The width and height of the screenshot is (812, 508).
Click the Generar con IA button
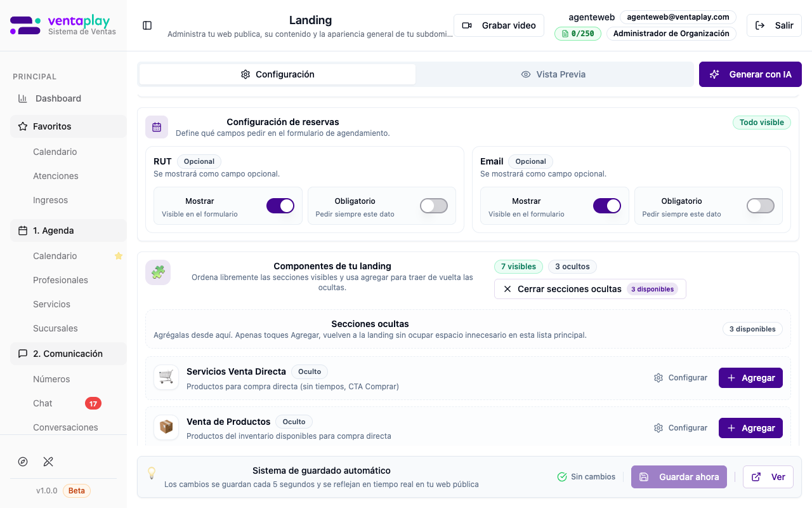point(750,74)
